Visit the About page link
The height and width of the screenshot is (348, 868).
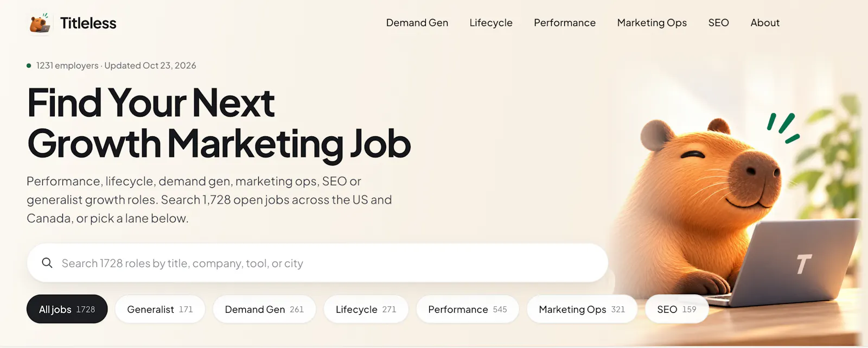point(765,23)
